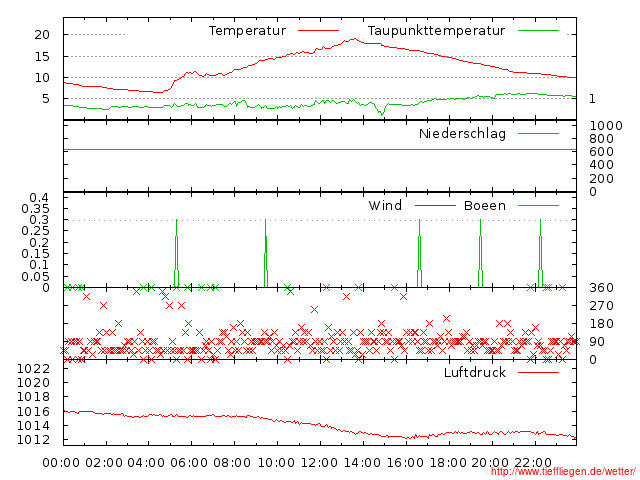This screenshot has width=640, height=480.
Task: Open the tieffliegen.de/wetter link
Action: (563, 472)
